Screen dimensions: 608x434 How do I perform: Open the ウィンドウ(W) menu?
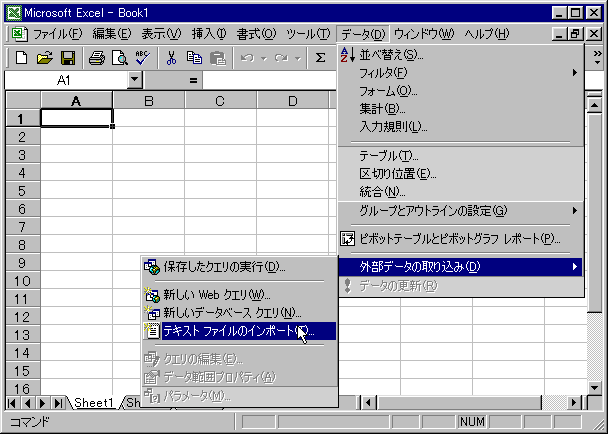click(x=424, y=34)
